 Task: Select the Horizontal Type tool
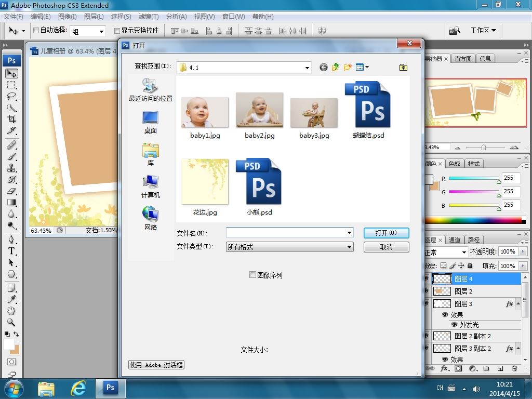tap(11, 251)
